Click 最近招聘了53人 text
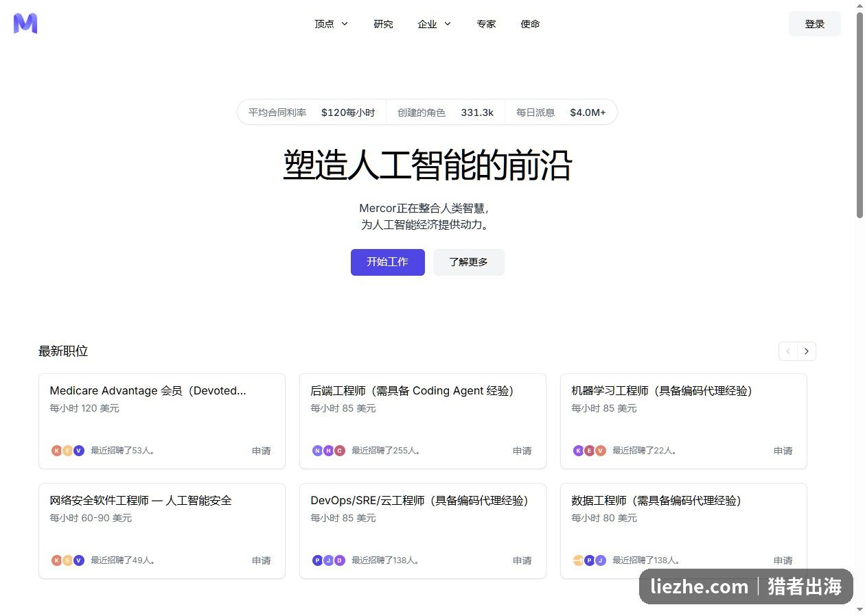Screen dimensions: 865x616 pyautogui.click(x=123, y=451)
